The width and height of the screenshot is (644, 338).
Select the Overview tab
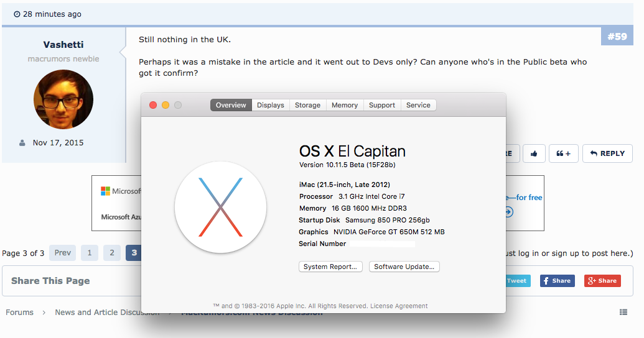(231, 105)
